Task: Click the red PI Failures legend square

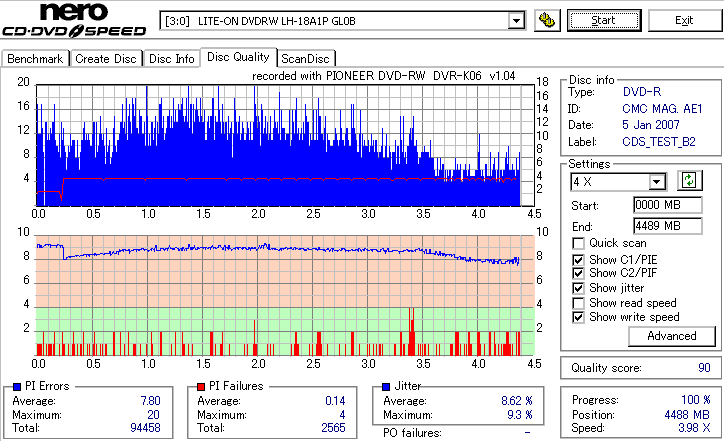Action: click(x=201, y=387)
